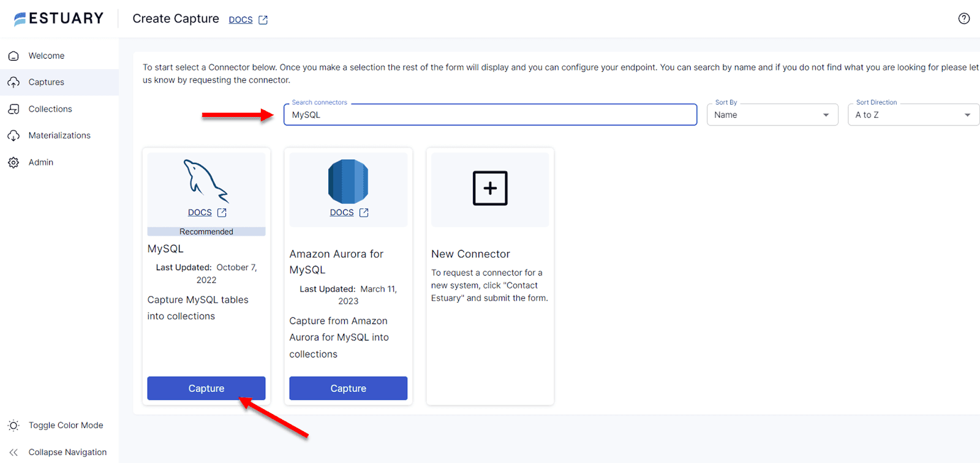Viewport: 980px width, 463px height.
Task: Click the Estuary logo in header
Action: (59, 18)
